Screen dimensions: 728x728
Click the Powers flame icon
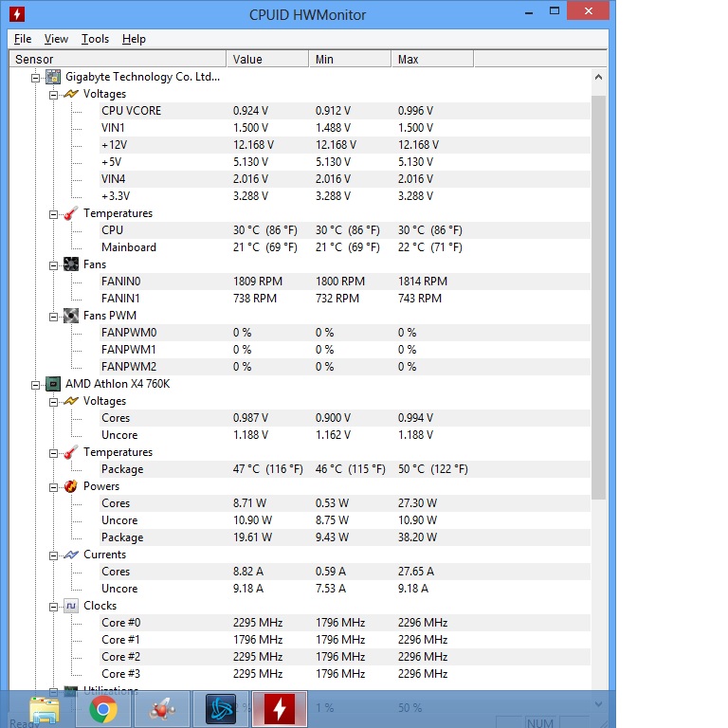point(70,486)
